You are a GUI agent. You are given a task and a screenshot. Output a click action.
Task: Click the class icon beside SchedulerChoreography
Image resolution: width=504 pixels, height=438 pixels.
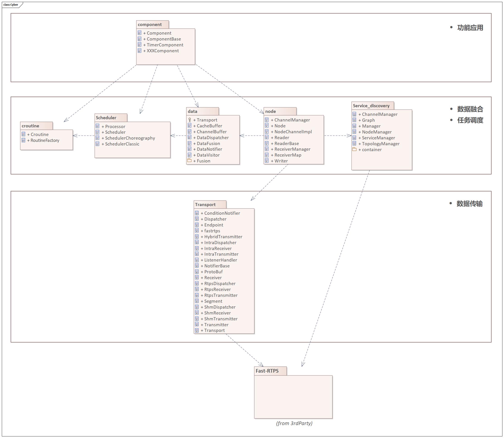97,138
